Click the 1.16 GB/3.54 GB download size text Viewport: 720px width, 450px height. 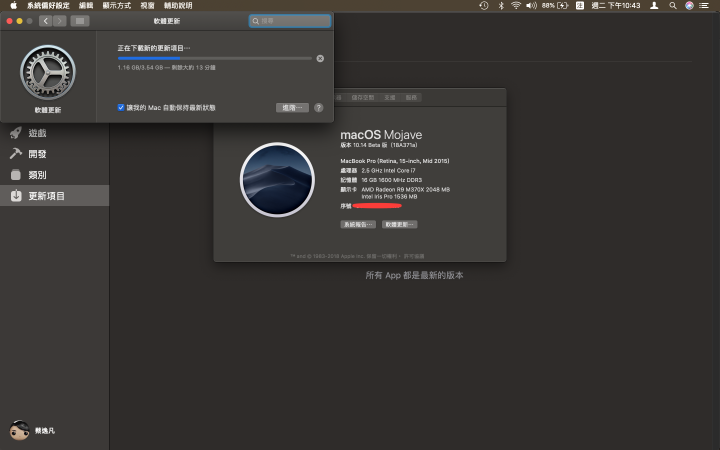coord(140,68)
